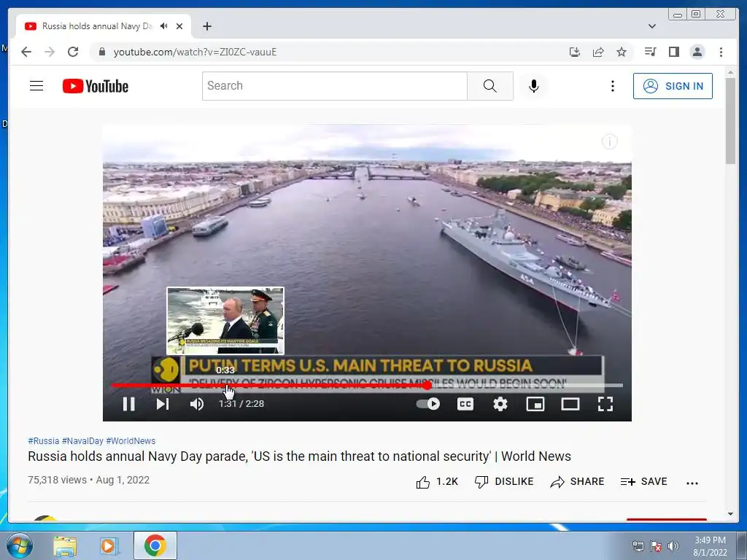Turn on closed captions CC
The width and height of the screenshot is (747, 560).
click(465, 404)
